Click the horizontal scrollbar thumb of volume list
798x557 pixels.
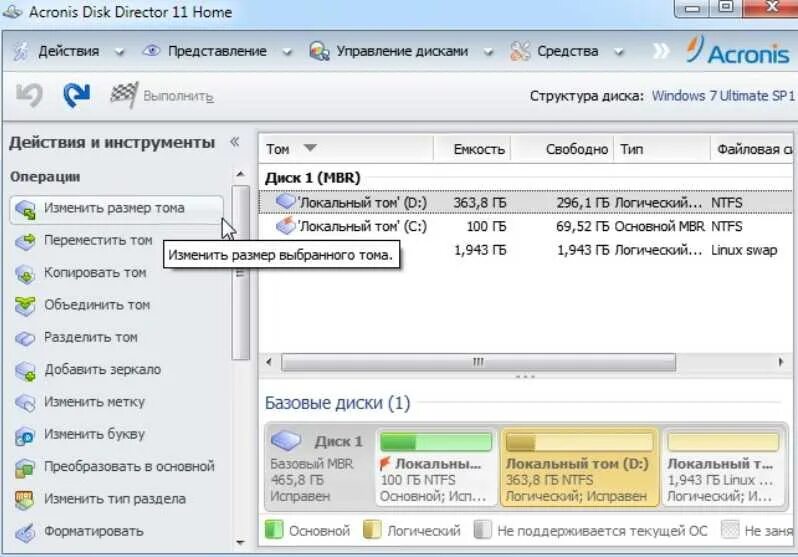click(x=478, y=362)
